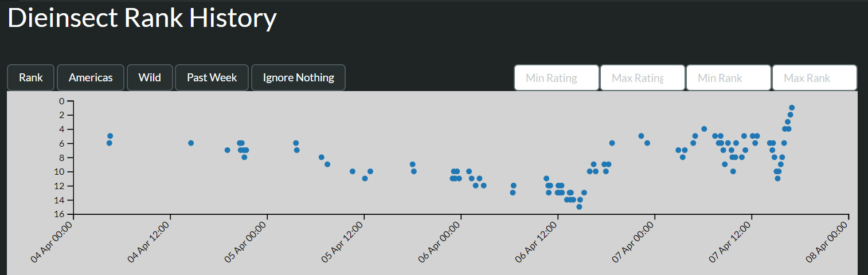Image resolution: width=868 pixels, height=275 pixels.
Task: Click the rank 8 point on 04 Apr
Action: pos(244,156)
